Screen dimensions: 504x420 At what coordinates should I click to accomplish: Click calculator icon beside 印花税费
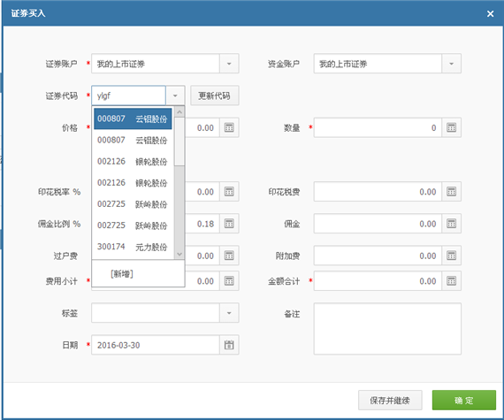point(451,192)
